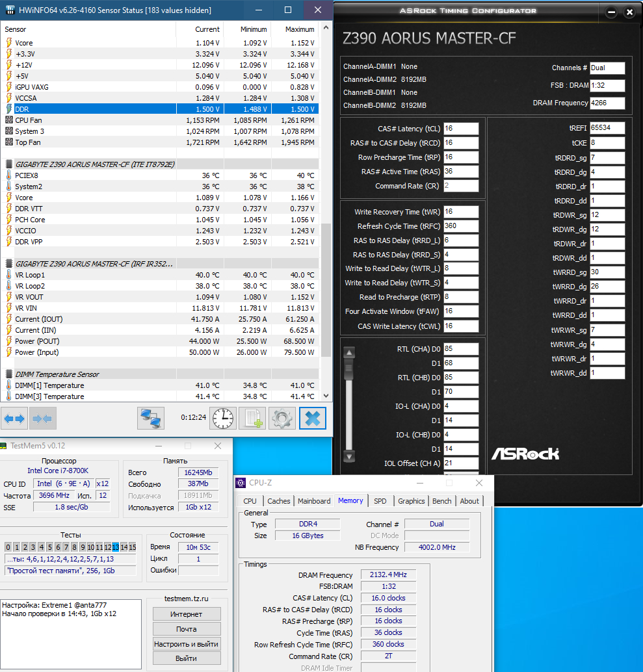
Task: Click the expand-view arrows icon in HWiNFO toolbar
Action: (x=14, y=419)
